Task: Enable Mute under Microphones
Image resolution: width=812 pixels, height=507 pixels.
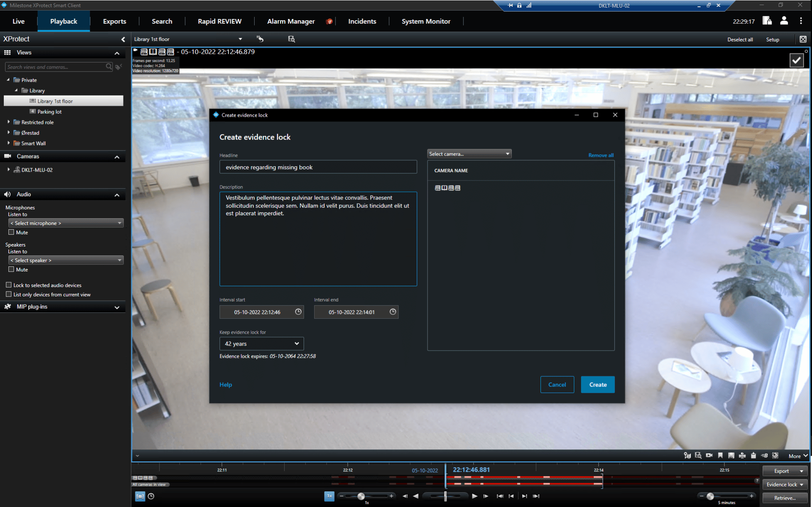Action: pyautogui.click(x=11, y=232)
